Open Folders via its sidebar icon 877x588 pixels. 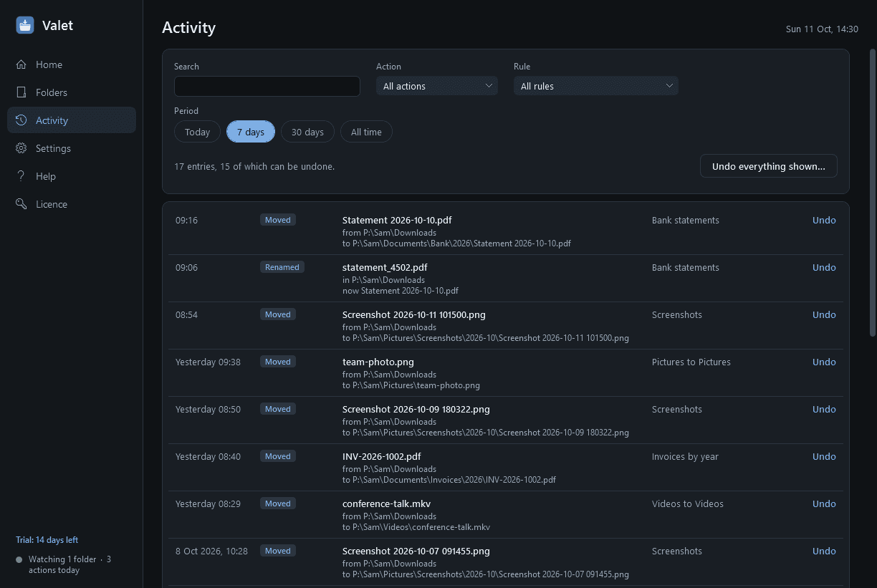[21, 92]
